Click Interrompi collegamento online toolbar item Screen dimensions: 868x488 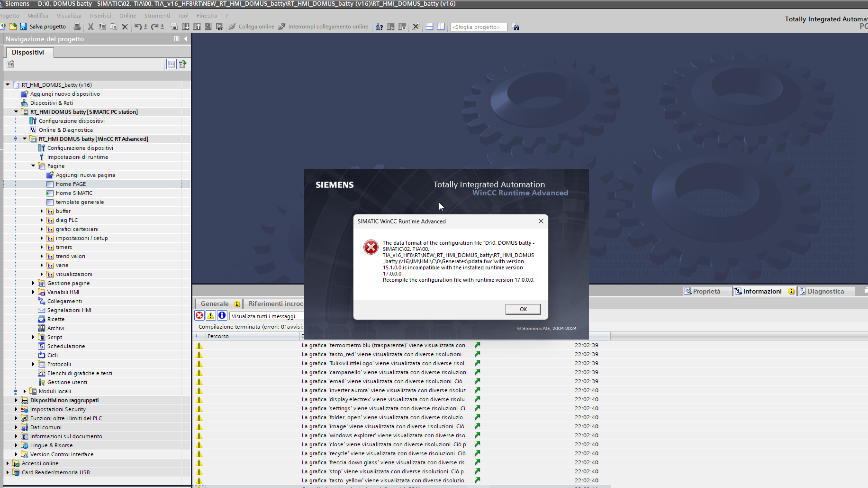pos(323,27)
